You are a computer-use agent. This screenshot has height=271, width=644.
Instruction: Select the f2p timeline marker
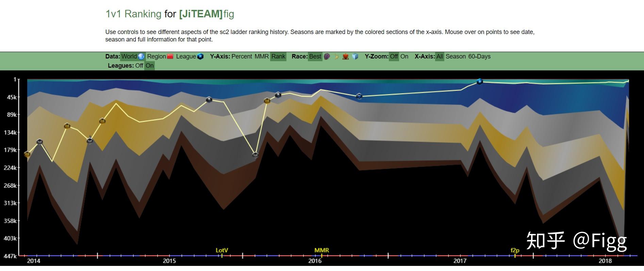tap(515, 251)
